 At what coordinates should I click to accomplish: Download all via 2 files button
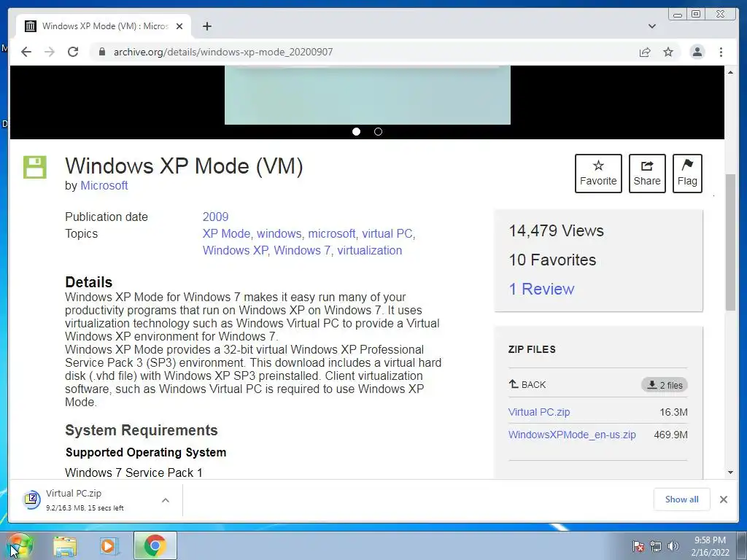click(x=665, y=385)
